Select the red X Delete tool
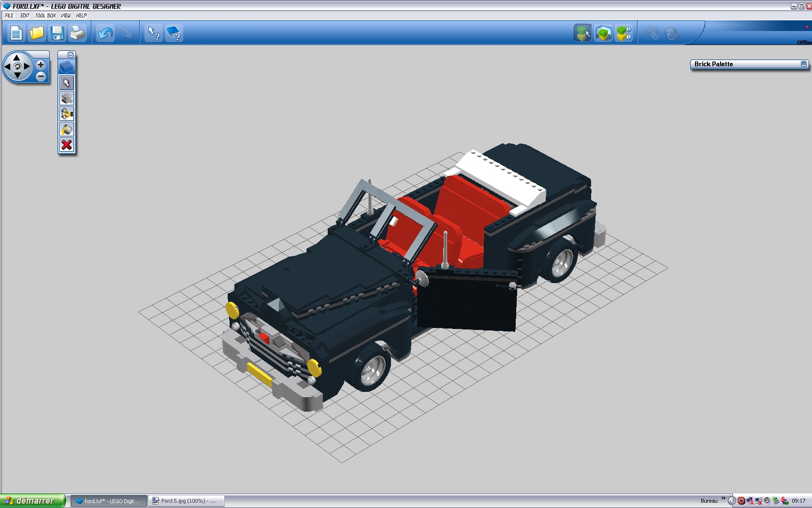The image size is (812, 508). point(67,145)
